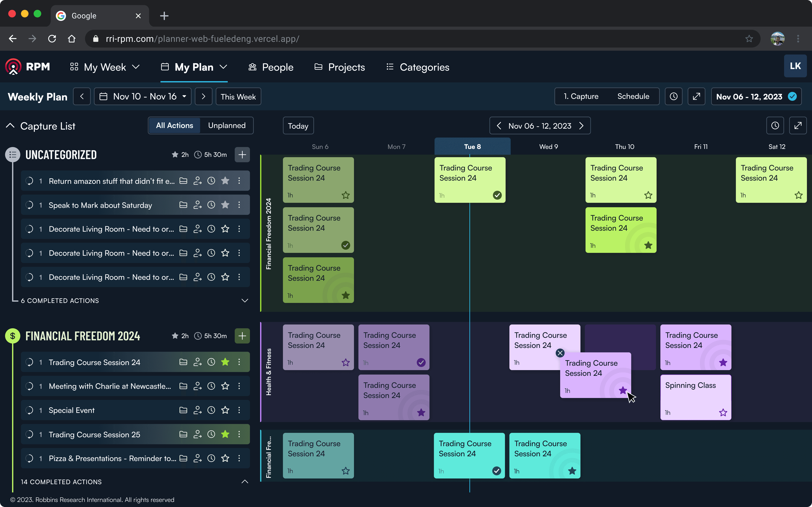This screenshot has height=507, width=812.
Task: Expand the 6 Completed Actions section
Action: (x=245, y=300)
